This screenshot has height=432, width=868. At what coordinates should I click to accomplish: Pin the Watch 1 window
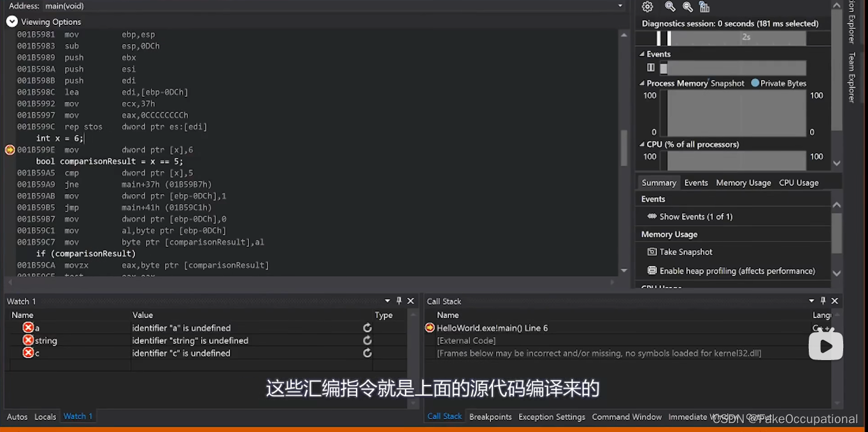398,300
